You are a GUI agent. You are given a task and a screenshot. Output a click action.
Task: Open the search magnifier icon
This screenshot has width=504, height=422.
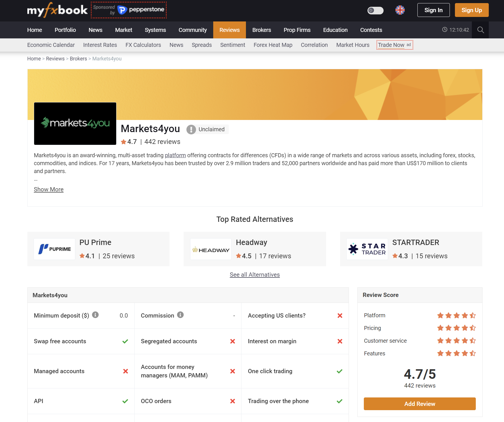pyautogui.click(x=480, y=30)
